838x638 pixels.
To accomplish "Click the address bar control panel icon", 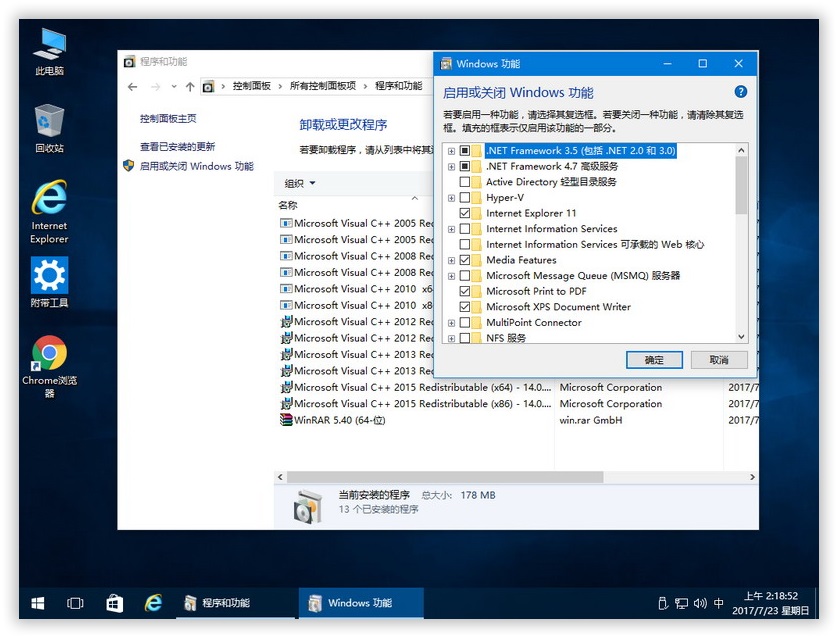I will click(208, 87).
